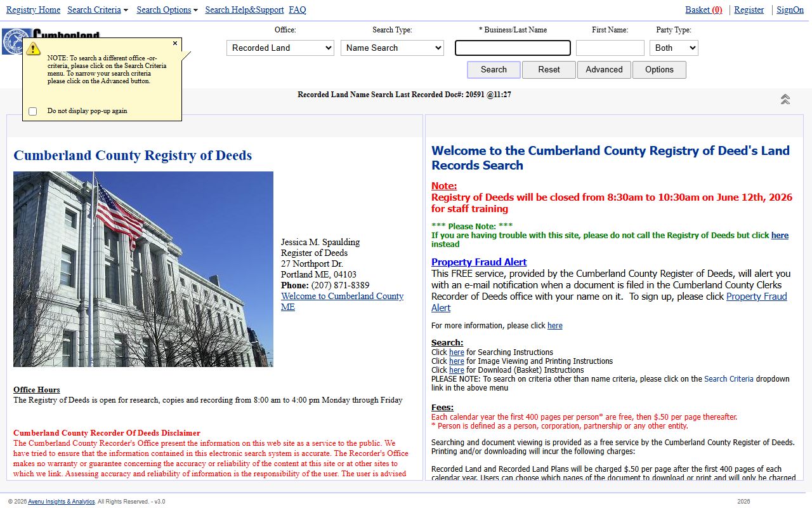812x508 pixels.
Task: Click 'here' link for trouble with site
Action: tap(780, 235)
